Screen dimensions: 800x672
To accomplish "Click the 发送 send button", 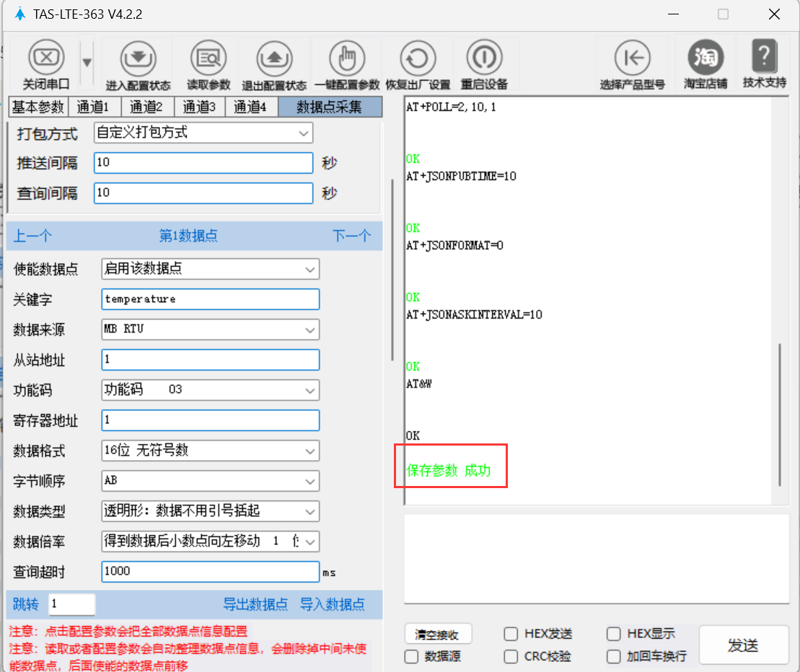I will [x=742, y=645].
